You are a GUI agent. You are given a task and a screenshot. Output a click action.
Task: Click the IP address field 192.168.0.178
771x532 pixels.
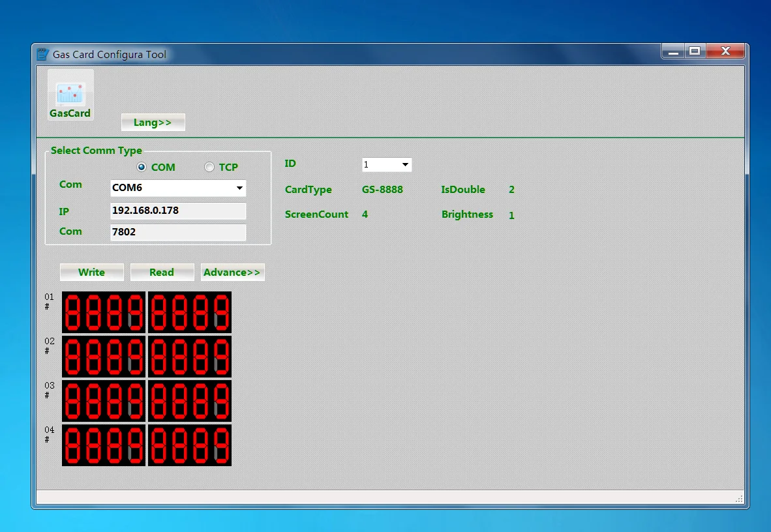point(178,211)
